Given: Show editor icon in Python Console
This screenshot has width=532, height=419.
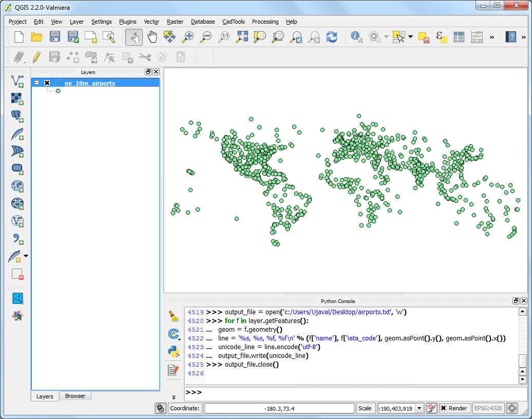Looking at the screenshot, I should (x=174, y=370).
